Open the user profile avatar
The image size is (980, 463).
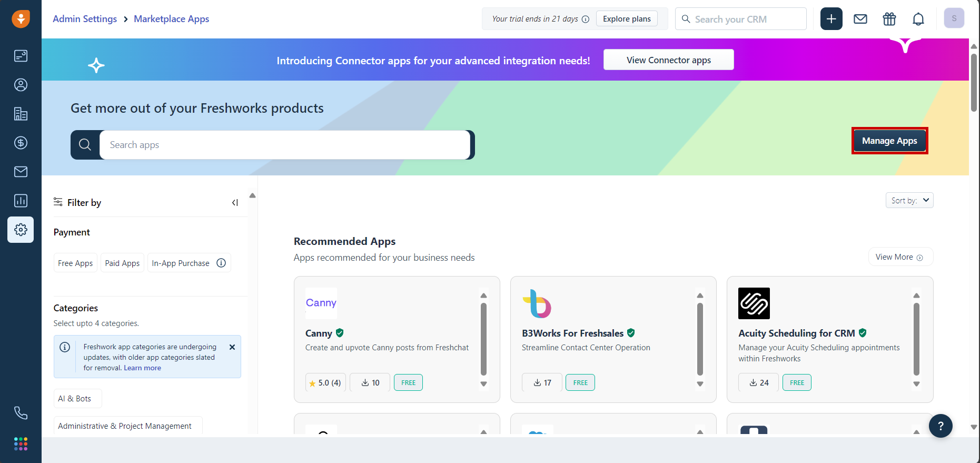click(954, 18)
